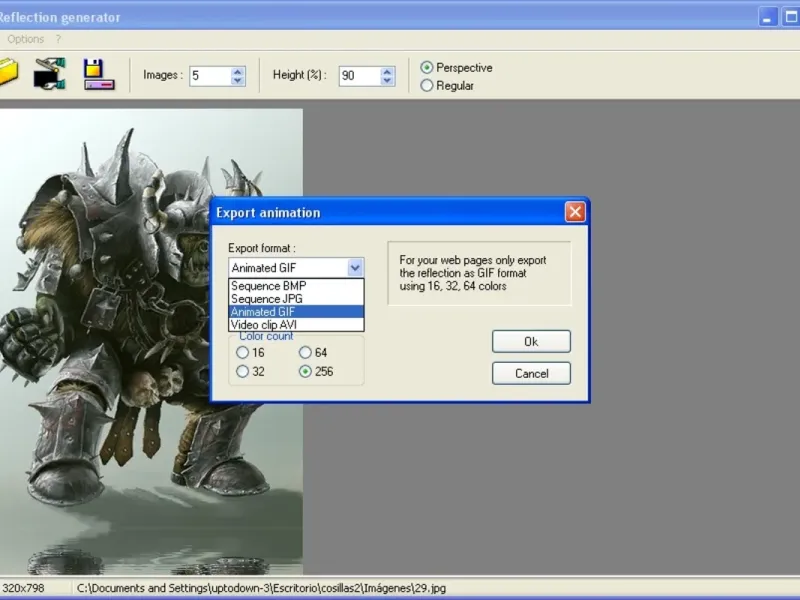Choose 16 colors radio option
The image size is (800, 600).
coord(243,353)
